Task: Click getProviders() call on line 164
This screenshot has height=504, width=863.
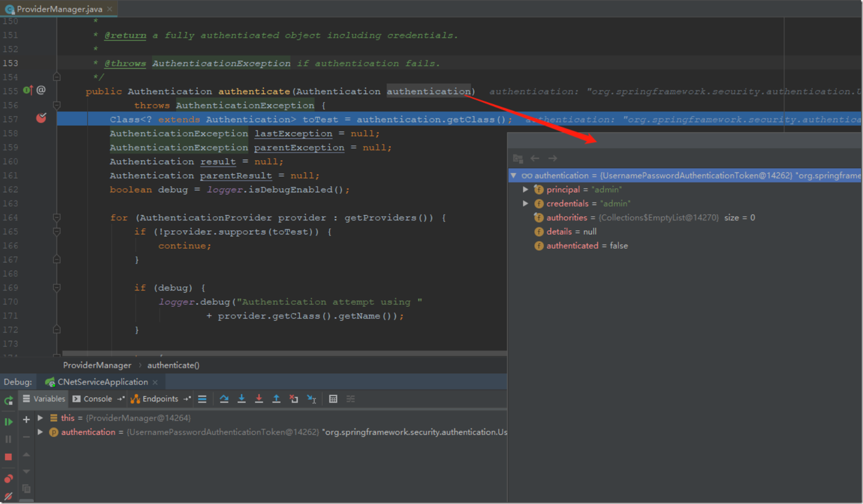Action: coord(389,218)
